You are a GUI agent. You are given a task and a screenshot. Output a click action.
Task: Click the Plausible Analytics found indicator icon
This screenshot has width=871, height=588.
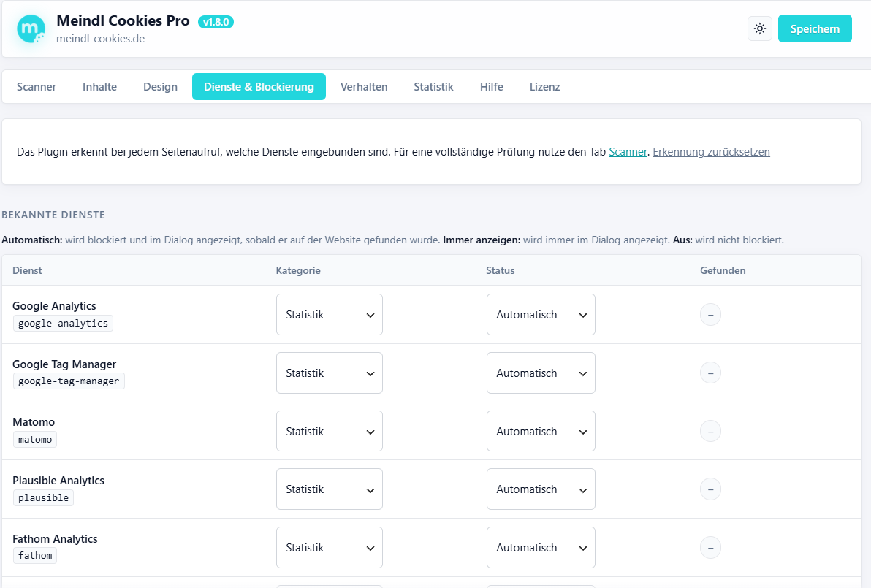(x=710, y=489)
